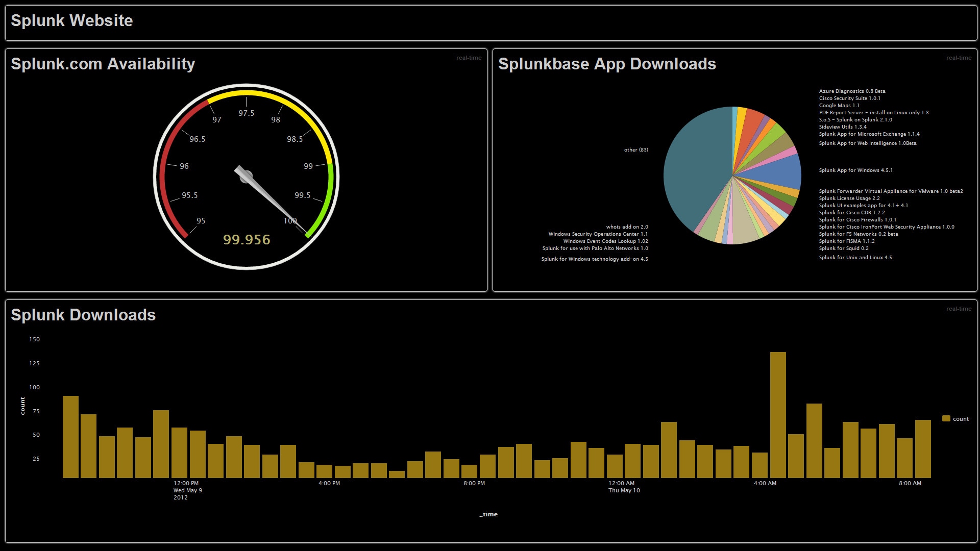Click S.o.S - Splunk on Splunk 2.1.0 label
Viewport: 980px width, 551px height.
855,120
